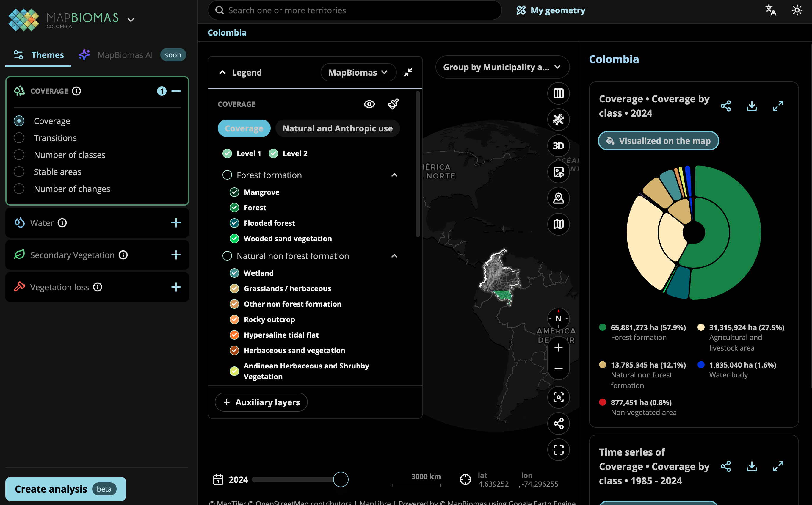Collapse the Forest formation group
The width and height of the screenshot is (812, 505).
394,175
